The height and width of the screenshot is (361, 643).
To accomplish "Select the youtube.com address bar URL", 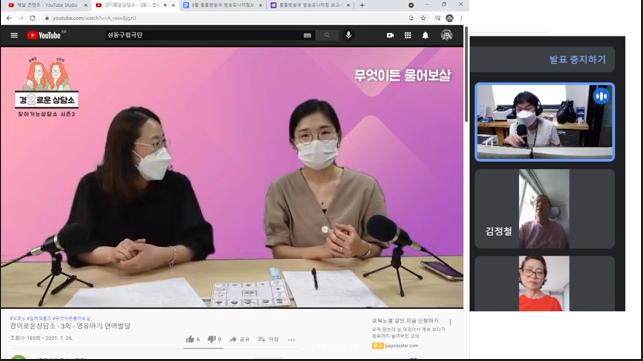I will (x=94, y=18).
